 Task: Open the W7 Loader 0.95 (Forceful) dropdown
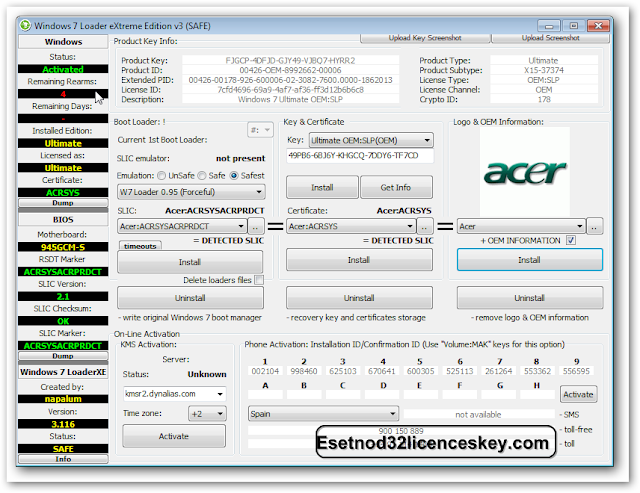point(191,192)
